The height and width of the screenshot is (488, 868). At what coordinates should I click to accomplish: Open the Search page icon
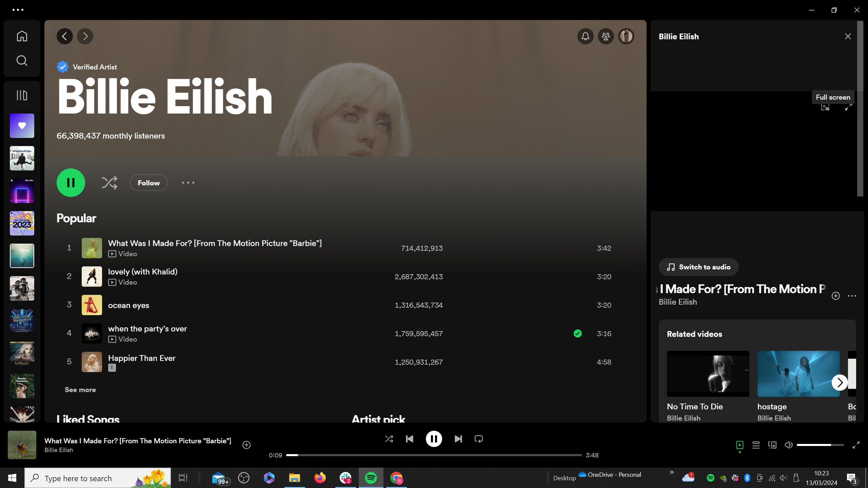(22, 61)
